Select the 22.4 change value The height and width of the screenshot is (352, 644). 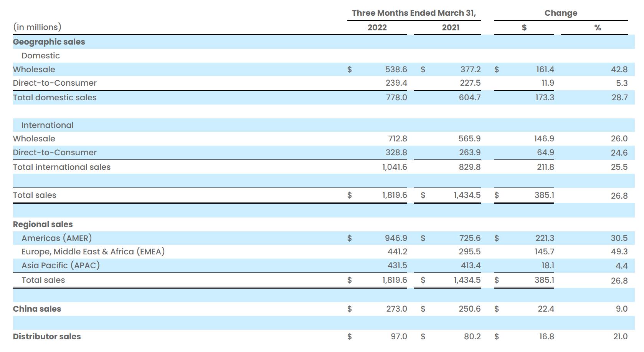[x=546, y=309]
